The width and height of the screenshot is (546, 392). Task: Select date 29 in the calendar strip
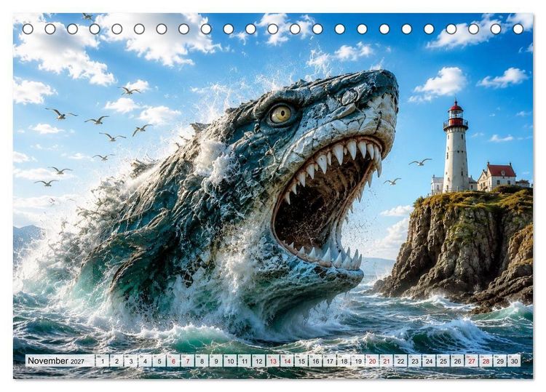(x=500, y=361)
